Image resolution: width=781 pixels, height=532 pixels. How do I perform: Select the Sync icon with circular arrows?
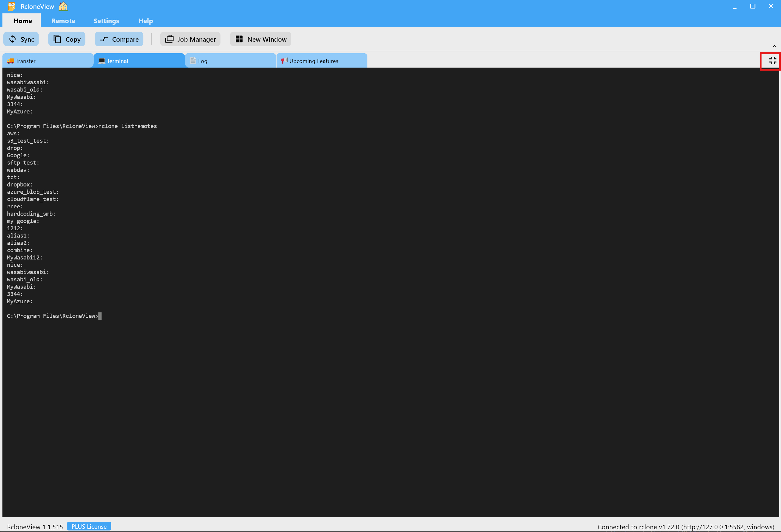click(x=13, y=39)
